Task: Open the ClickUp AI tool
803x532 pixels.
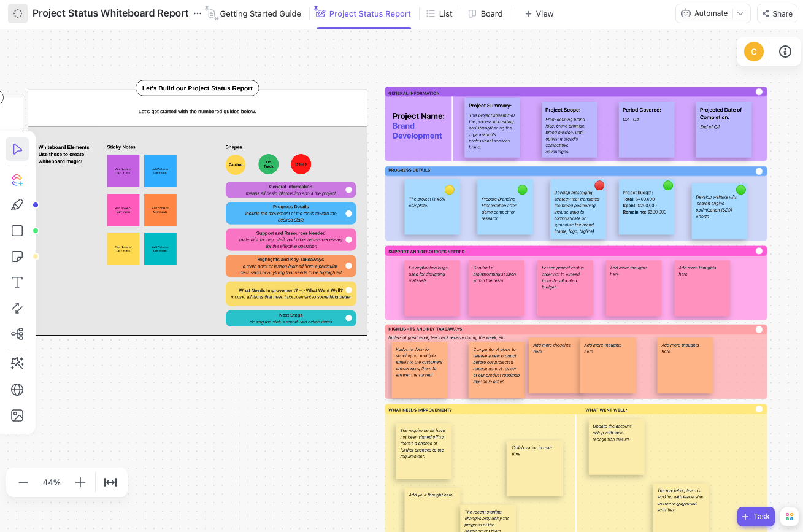Action: [x=17, y=180]
